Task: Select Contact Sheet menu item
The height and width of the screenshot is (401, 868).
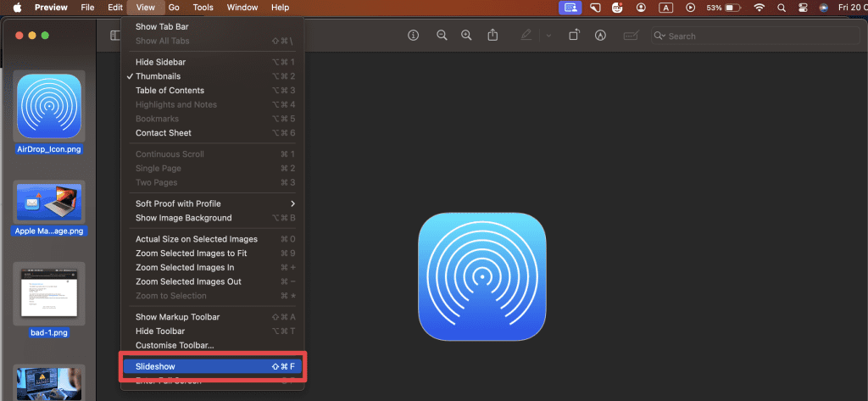Action: point(163,133)
